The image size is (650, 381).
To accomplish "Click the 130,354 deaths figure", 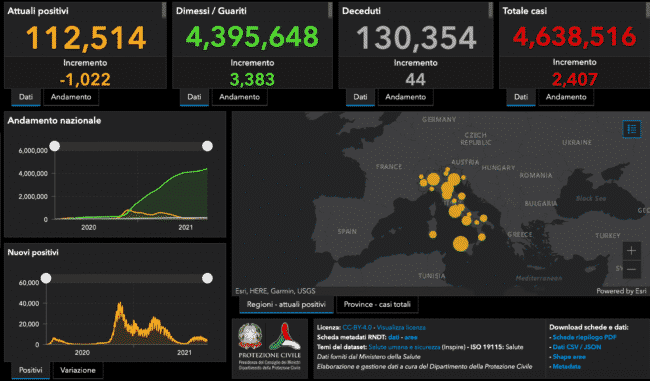I will [416, 38].
